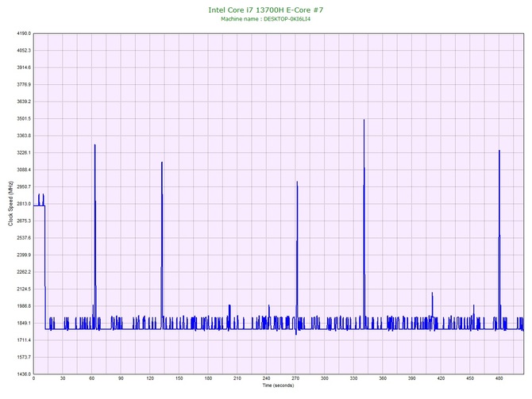Screen dimensions: 532x399
Task: Click the x-axis tick label 420
Action: tap(441, 378)
